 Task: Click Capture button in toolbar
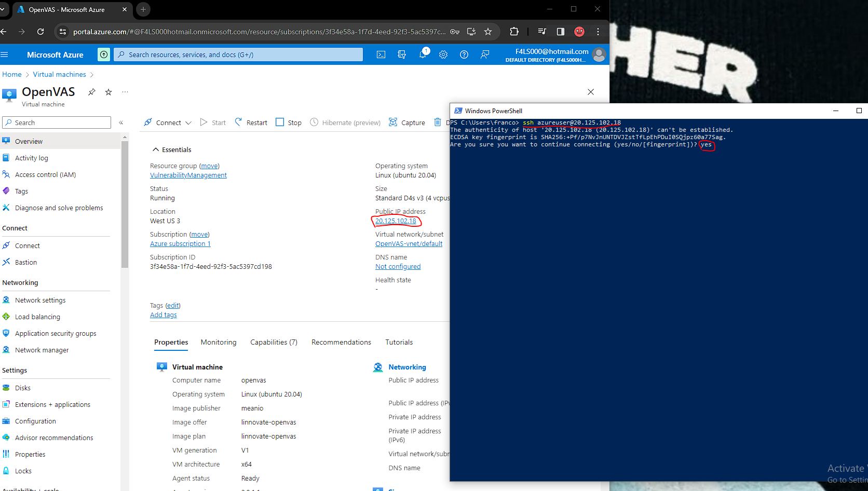[407, 122]
